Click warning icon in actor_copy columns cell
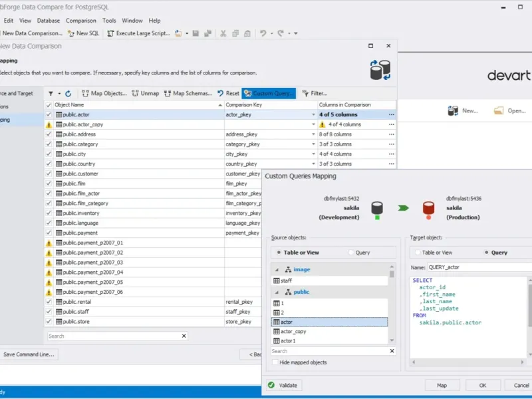The image size is (532, 399). (x=323, y=124)
